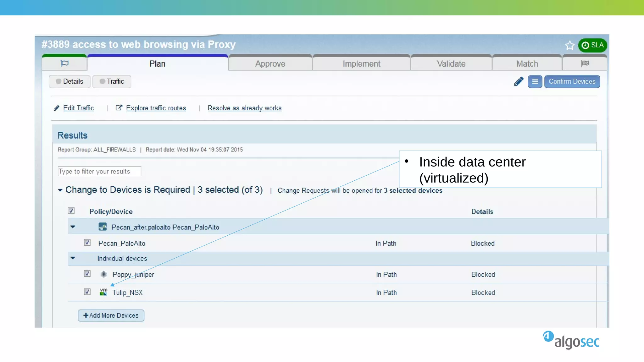644x362 pixels.
Task: Click the Pecan_after.paloalto policy icon
Action: [x=103, y=227]
